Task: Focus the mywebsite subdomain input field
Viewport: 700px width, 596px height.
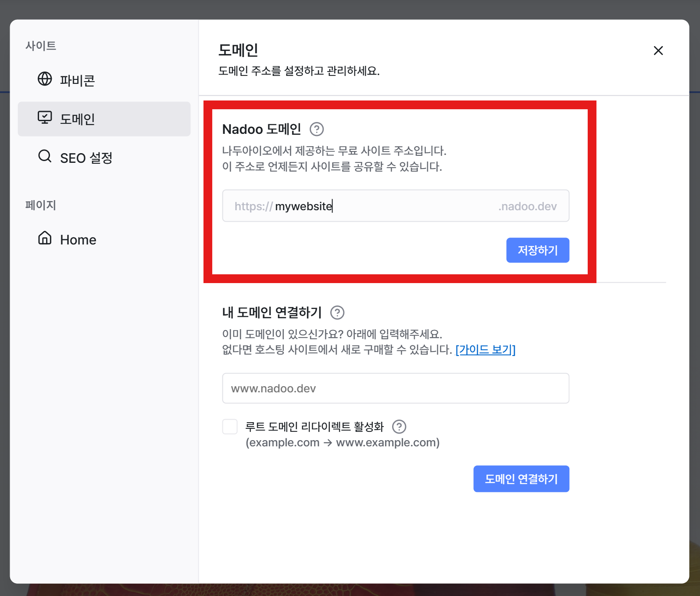Action: point(396,206)
